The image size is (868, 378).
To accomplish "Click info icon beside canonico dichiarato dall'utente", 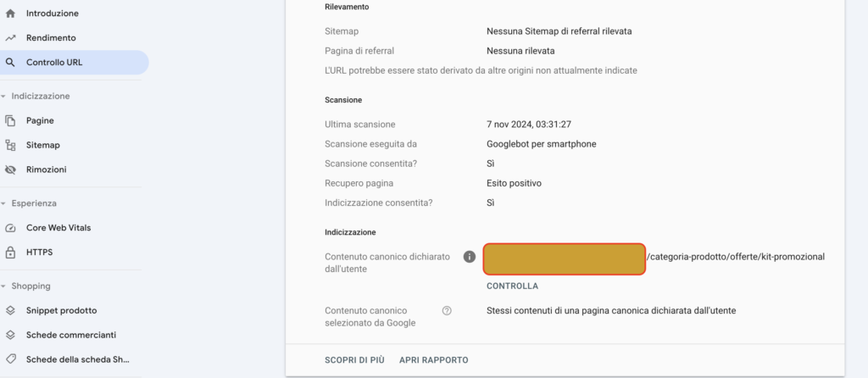I will [x=470, y=257].
